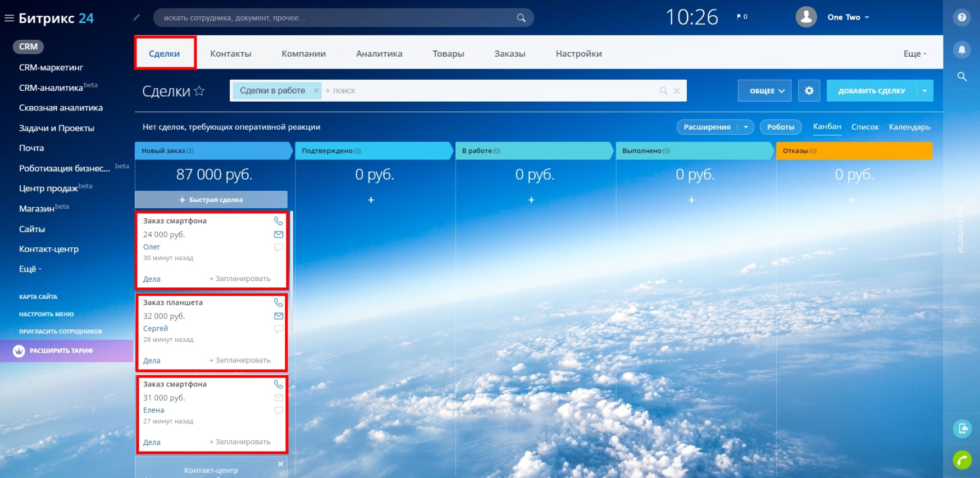The width and height of the screenshot is (980, 478).
Task: Click the magnifier icon in the deals filter
Action: (x=663, y=90)
